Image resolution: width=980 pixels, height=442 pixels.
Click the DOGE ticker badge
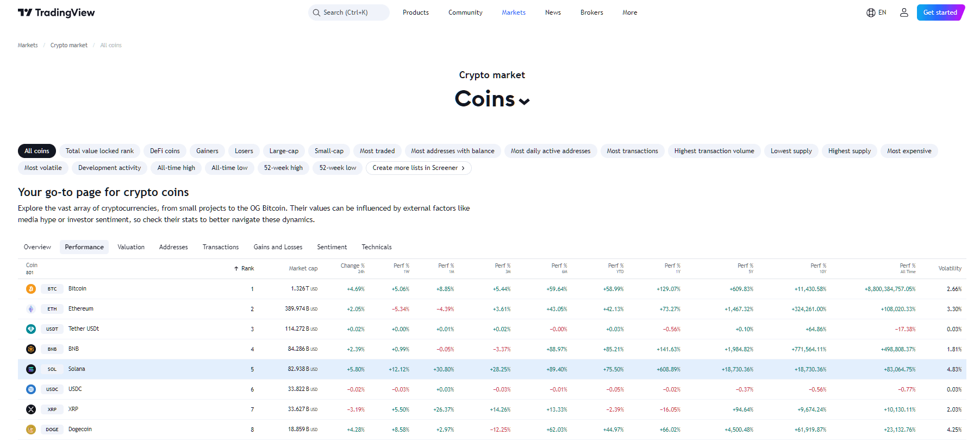tap(52, 430)
